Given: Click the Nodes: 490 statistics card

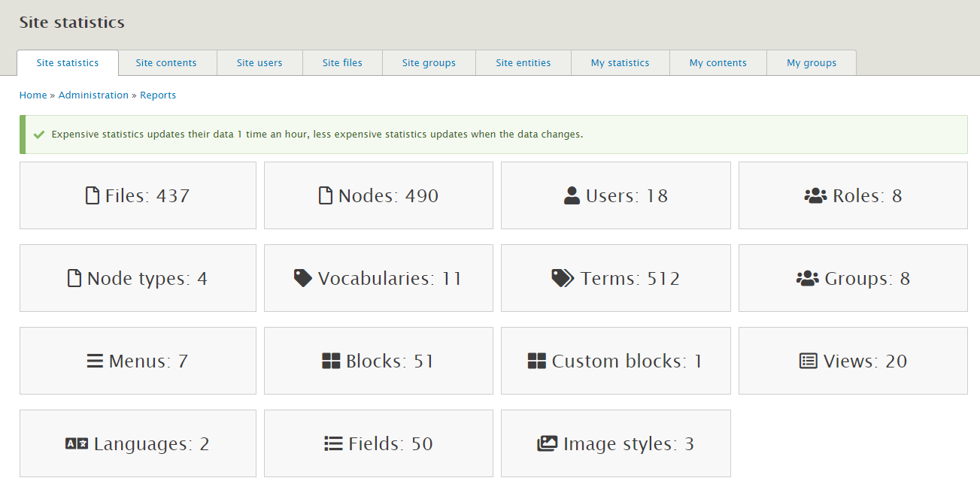Looking at the screenshot, I should 378,194.
